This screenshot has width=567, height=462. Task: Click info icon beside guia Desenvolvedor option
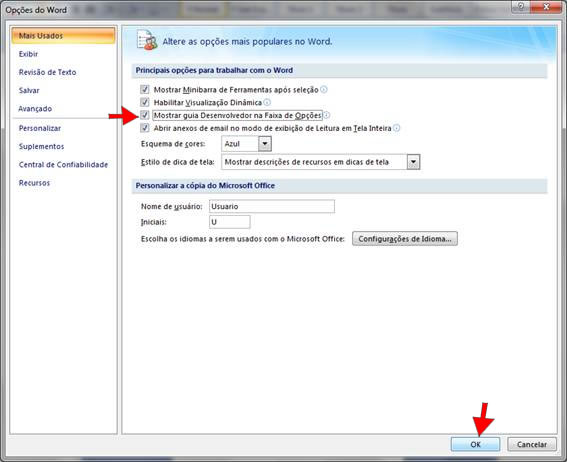(x=327, y=115)
